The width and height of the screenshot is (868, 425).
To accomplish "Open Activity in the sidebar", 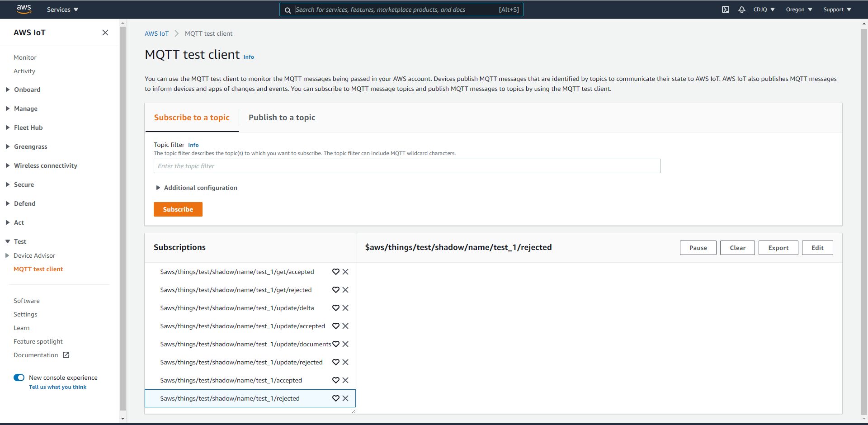I will (24, 71).
